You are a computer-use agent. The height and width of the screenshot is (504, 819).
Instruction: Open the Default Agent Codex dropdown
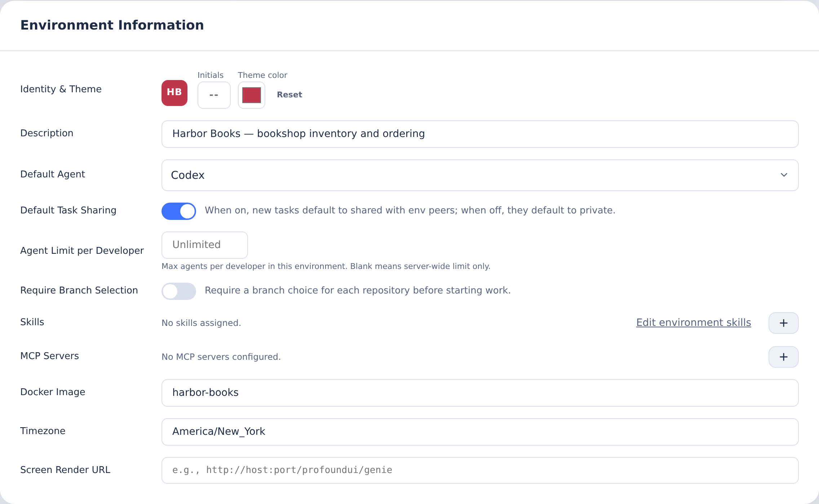[480, 175]
